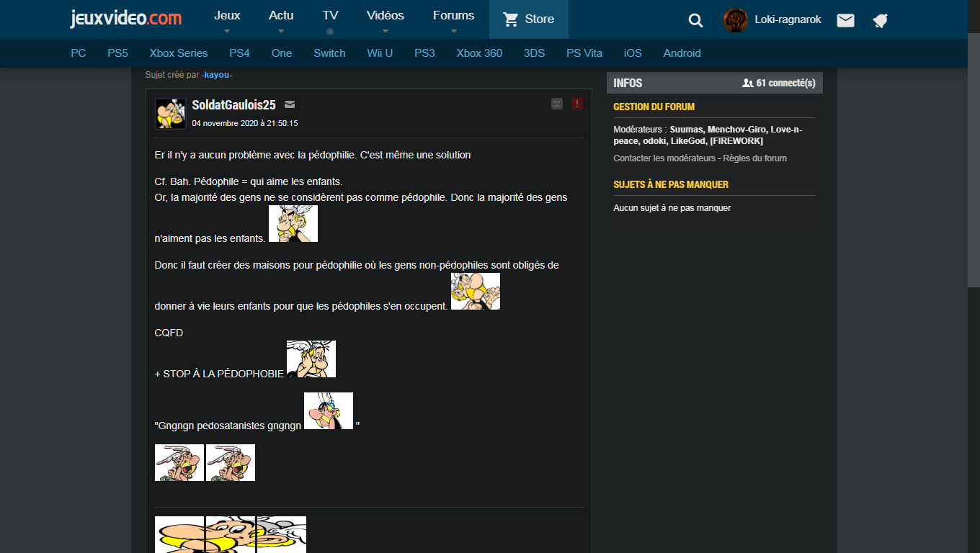
Task: Open moderator Menchov-Giro's profile
Action: coord(736,130)
